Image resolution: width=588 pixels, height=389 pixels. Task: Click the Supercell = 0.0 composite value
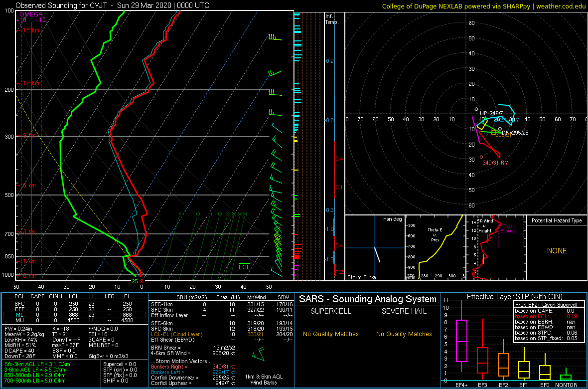click(x=120, y=365)
